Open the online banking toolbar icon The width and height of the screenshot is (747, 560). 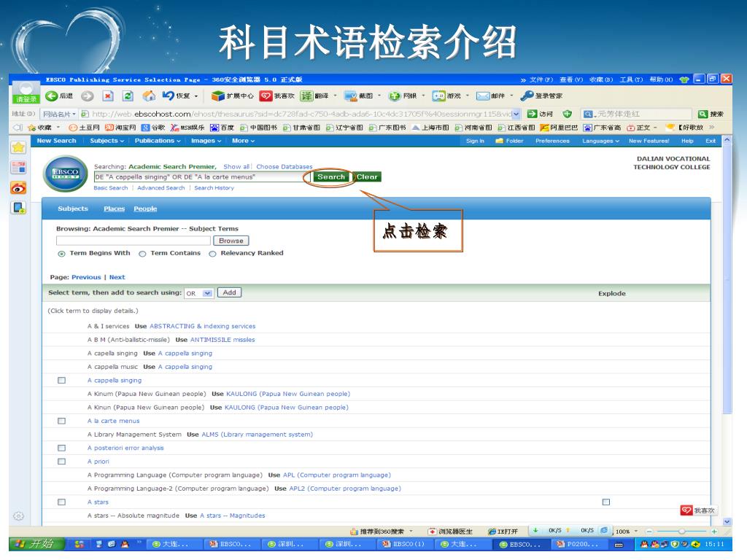tap(395, 96)
